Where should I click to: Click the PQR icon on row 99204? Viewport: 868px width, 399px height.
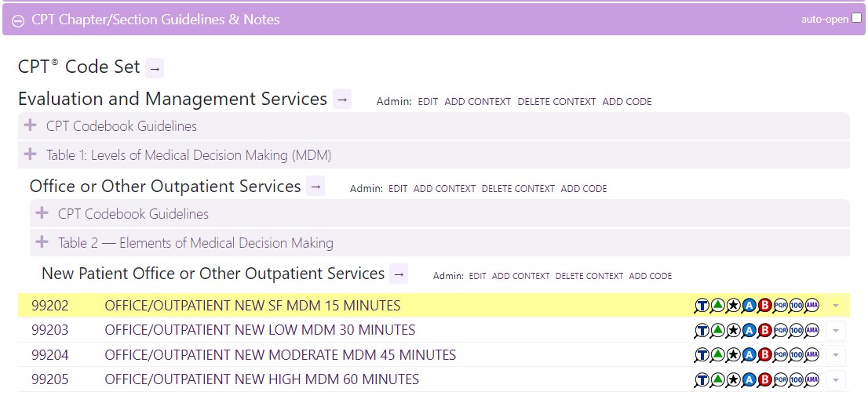coord(781,354)
